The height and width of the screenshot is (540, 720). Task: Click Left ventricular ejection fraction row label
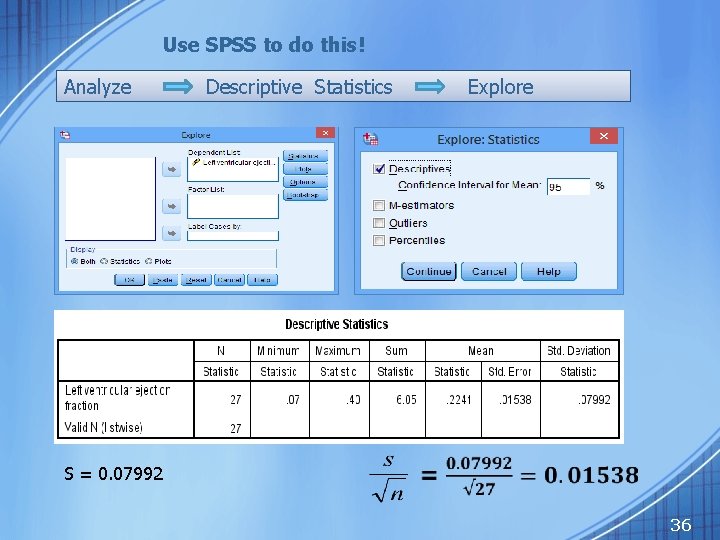pos(118,398)
